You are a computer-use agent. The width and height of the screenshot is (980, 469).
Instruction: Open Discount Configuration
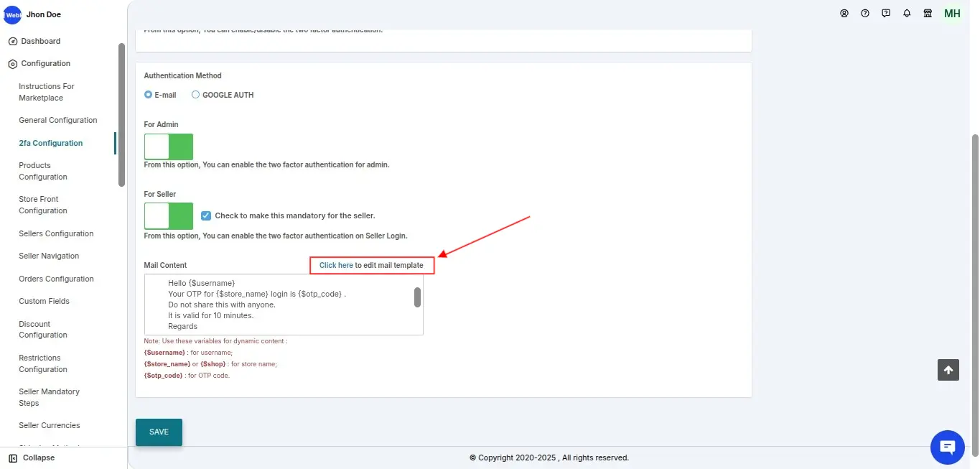tap(43, 330)
